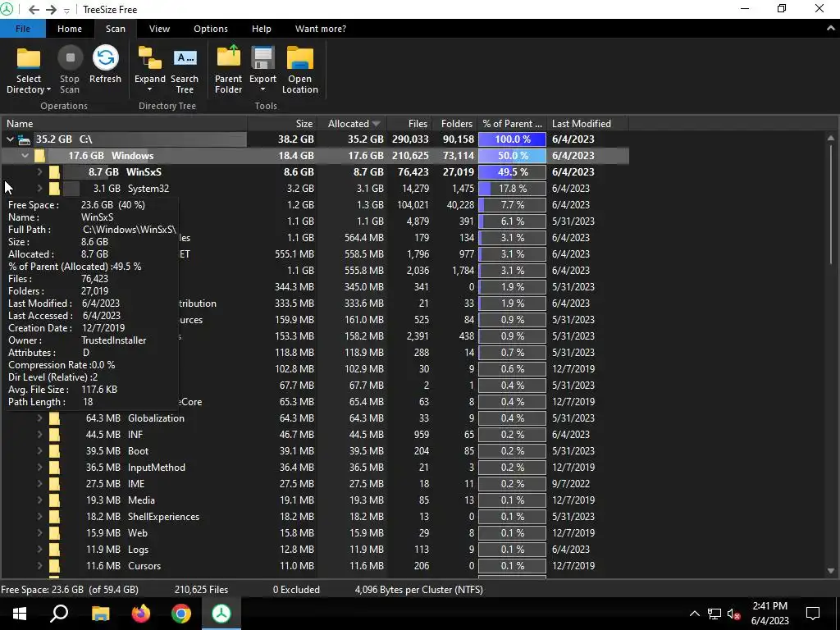Click Open Location icon
Image resolution: width=840 pixels, height=630 pixels.
(x=300, y=58)
